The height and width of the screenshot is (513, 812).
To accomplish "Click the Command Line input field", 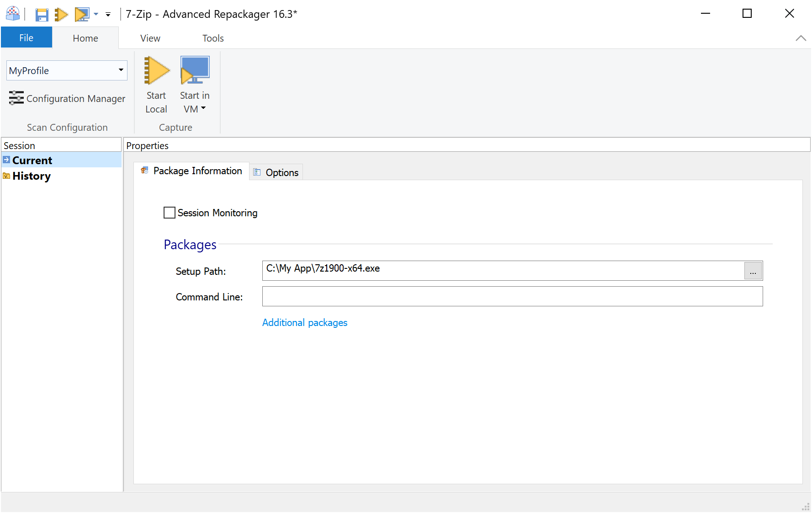I will tap(512, 296).
